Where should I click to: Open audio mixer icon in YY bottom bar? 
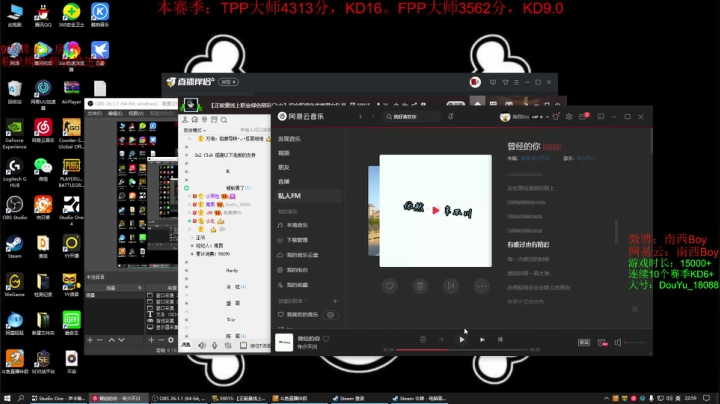click(228, 345)
